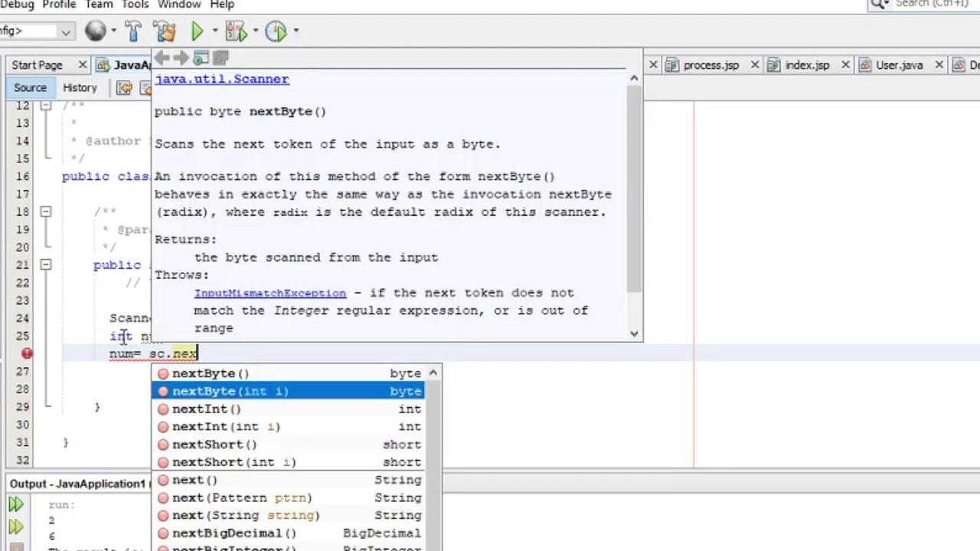Viewport: 980px width, 551px height.
Task: Click the error marker on line 26
Action: [27, 353]
